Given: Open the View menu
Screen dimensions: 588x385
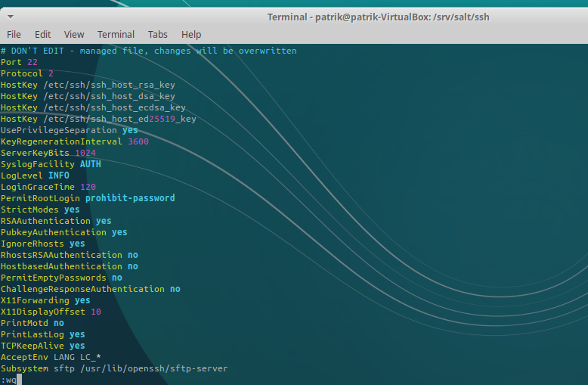Looking at the screenshot, I should pos(74,34).
